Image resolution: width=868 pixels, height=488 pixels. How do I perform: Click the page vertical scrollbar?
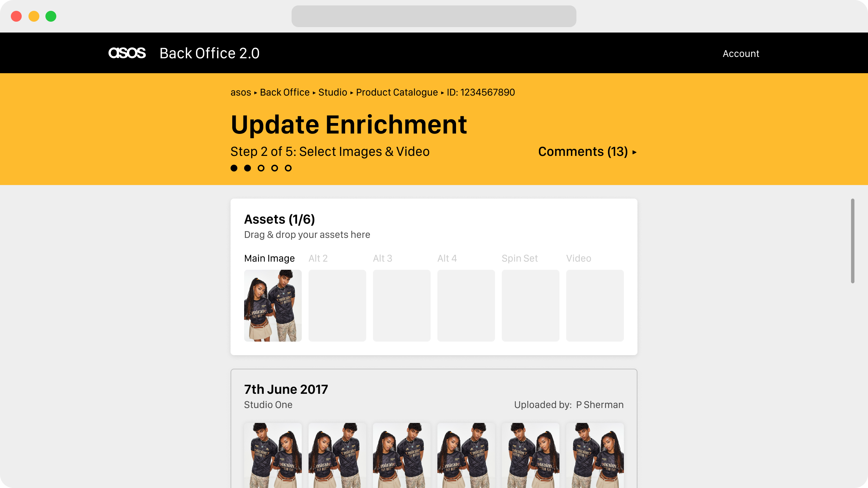(x=852, y=241)
